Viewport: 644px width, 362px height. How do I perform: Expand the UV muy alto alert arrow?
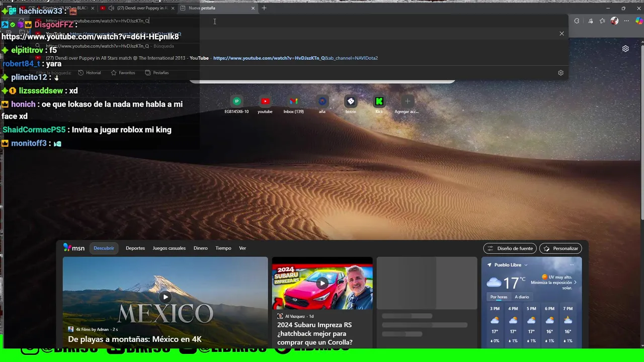(x=575, y=283)
